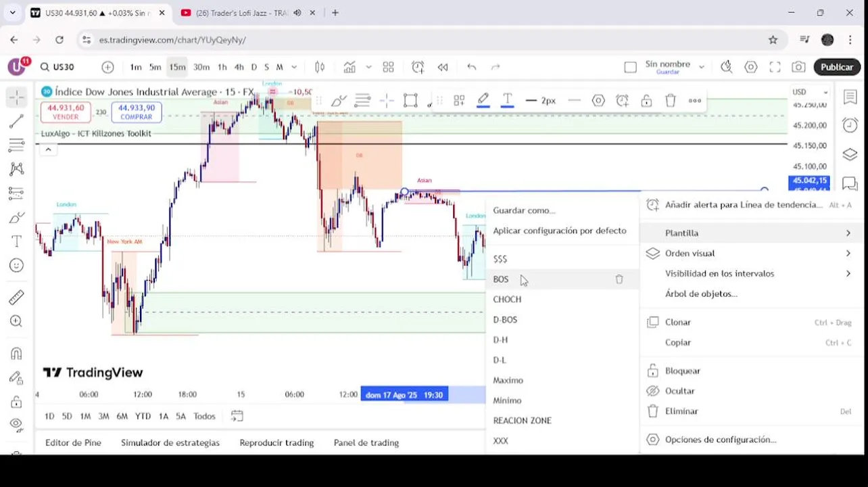Switch to 4h timeframe
Image resolution: width=868 pixels, height=487 pixels.
click(239, 67)
